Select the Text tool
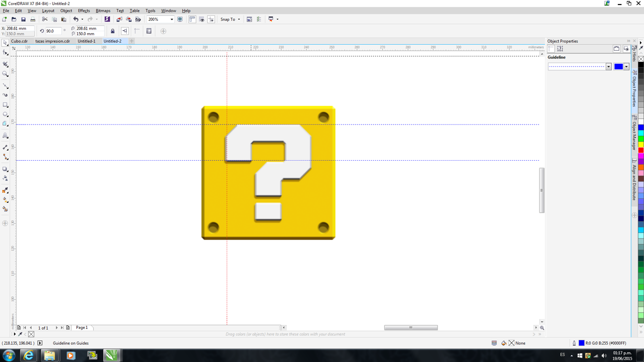Image resolution: width=644 pixels, height=362 pixels. tap(5, 136)
